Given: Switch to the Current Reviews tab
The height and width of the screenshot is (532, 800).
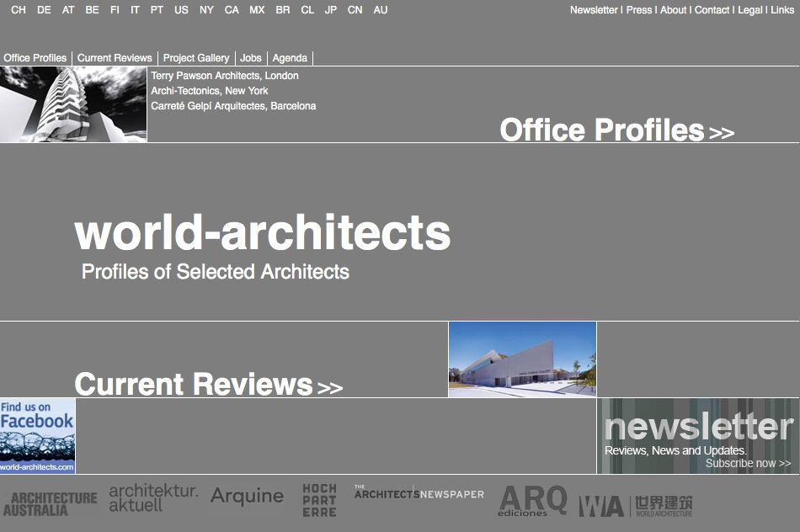Looking at the screenshot, I should 115,57.
